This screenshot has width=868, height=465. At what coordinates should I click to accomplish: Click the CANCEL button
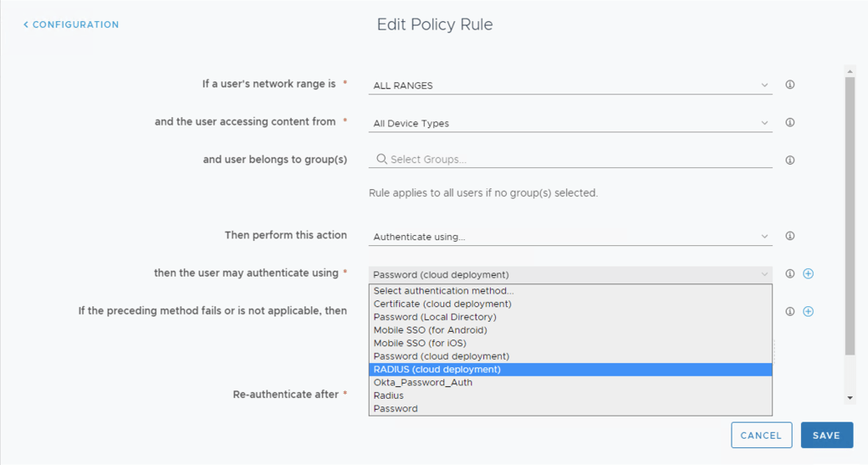tap(761, 435)
